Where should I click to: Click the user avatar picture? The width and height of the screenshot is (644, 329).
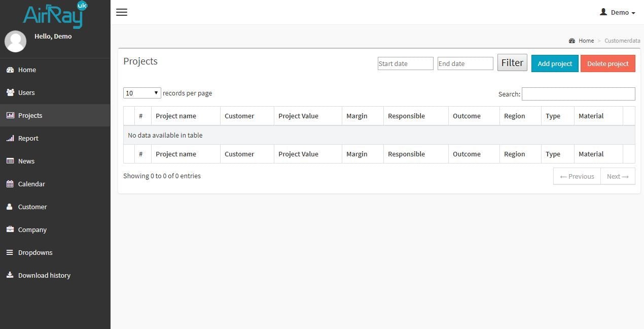click(16, 42)
